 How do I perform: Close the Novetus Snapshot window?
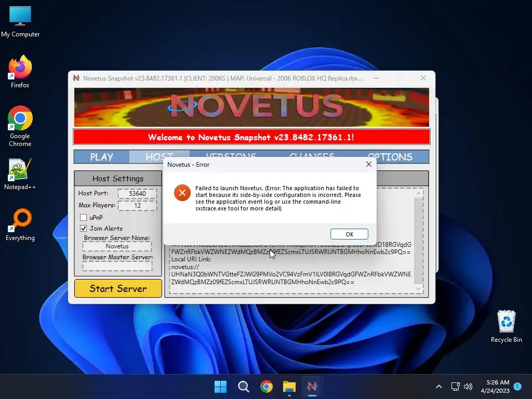pyautogui.click(x=423, y=78)
